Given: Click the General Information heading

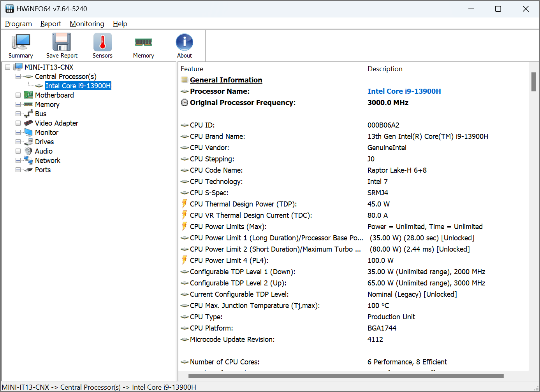Looking at the screenshot, I should [x=226, y=80].
